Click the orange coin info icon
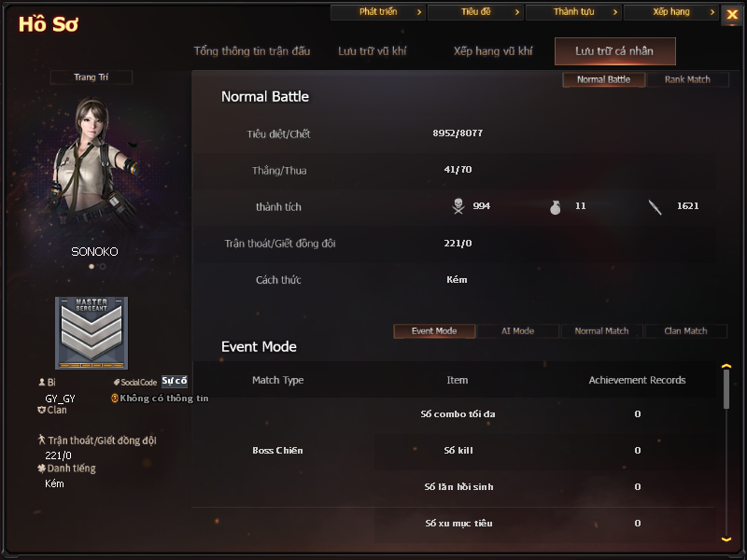This screenshot has width=747, height=560. click(x=114, y=399)
